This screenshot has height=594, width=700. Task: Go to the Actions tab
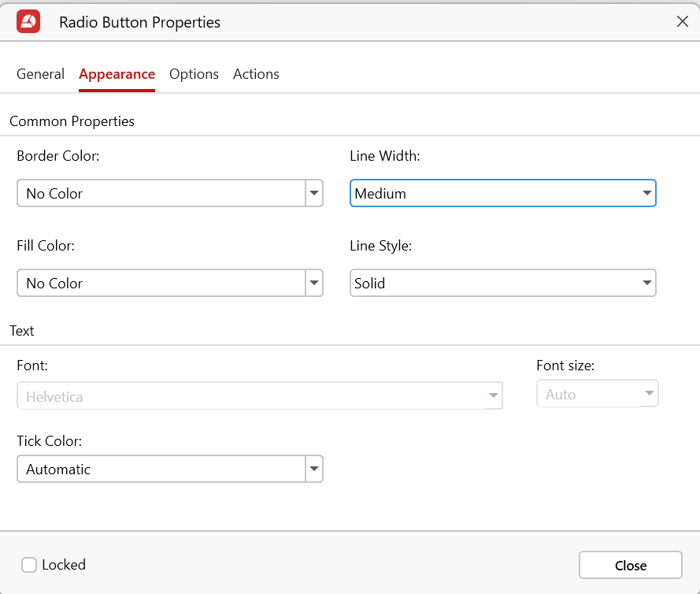(x=256, y=74)
